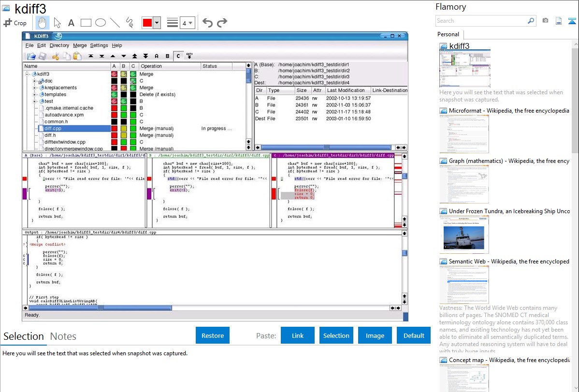Click the blue Selection paste button

336,335
